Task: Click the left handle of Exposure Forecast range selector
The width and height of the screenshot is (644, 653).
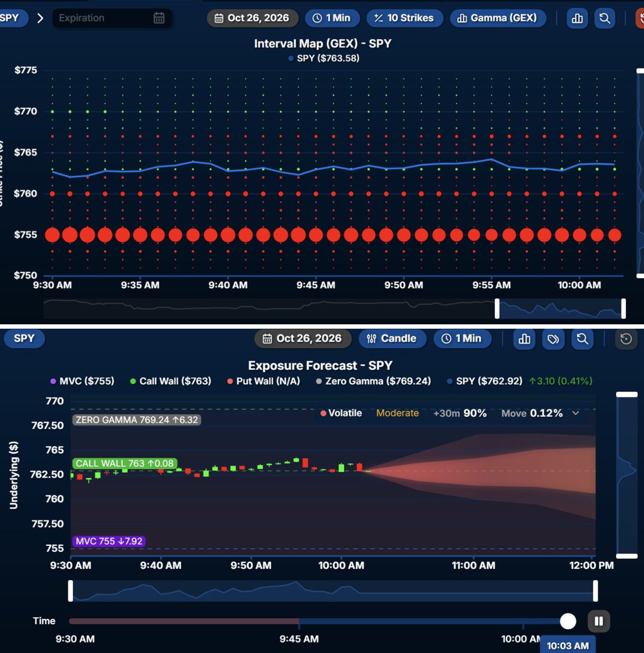Action: (x=70, y=591)
